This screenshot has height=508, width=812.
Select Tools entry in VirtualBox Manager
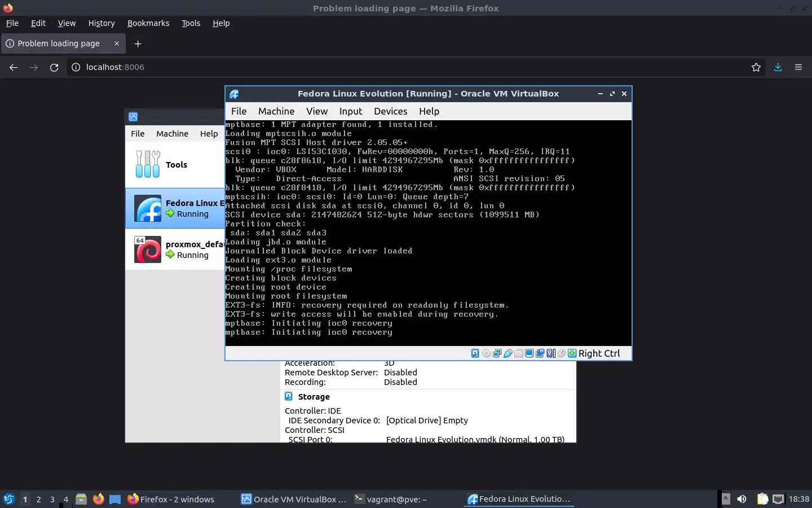pos(175,165)
